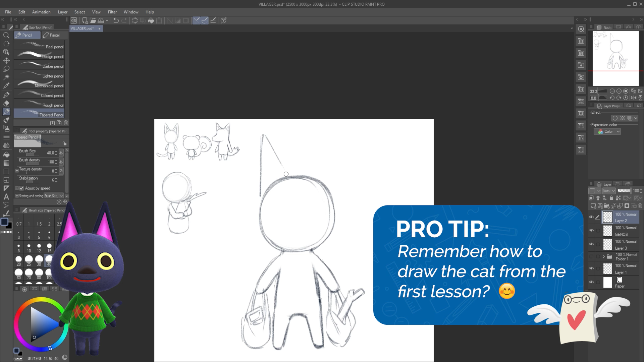
Task: Hide the Paper layer eye icon
Action: (x=591, y=282)
